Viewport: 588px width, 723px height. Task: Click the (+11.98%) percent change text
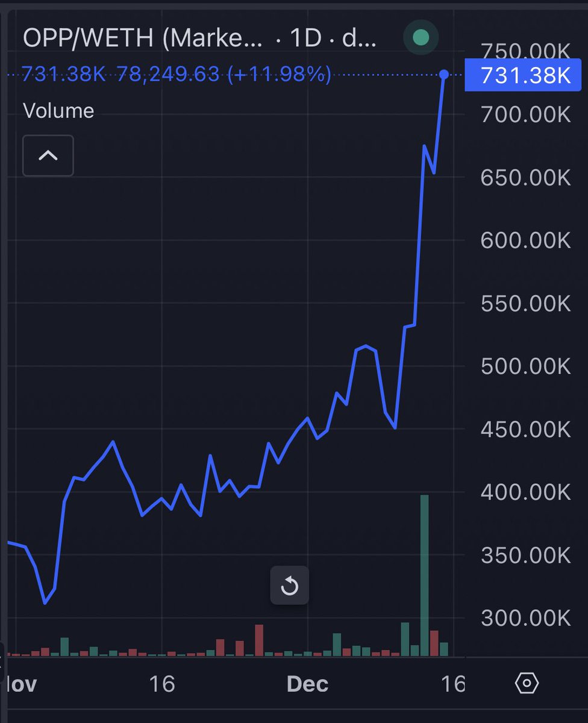click(279, 75)
